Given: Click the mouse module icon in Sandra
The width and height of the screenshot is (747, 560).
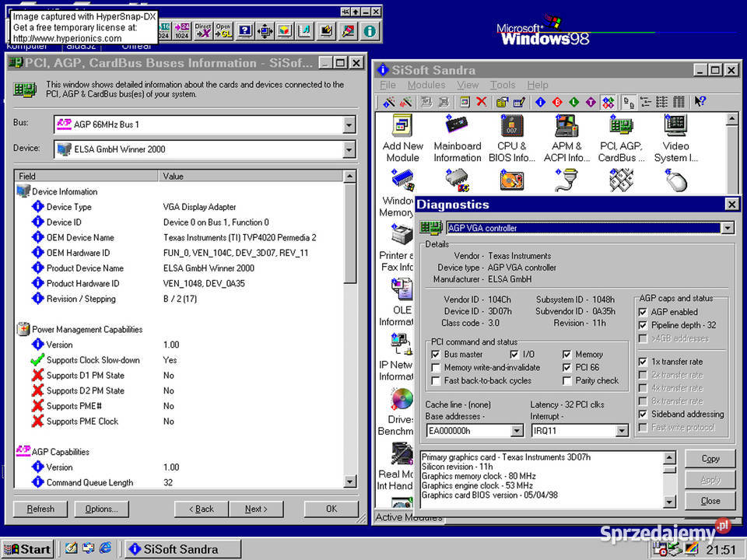Looking at the screenshot, I should (x=675, y=181).
